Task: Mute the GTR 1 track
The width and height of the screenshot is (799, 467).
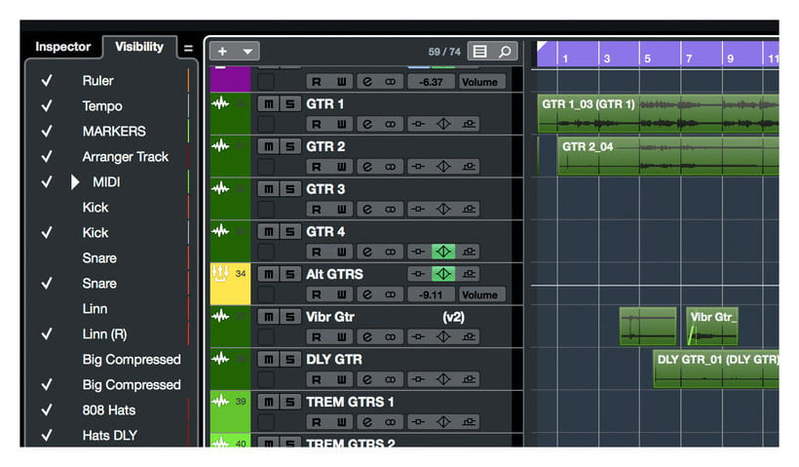Action: 269,104
